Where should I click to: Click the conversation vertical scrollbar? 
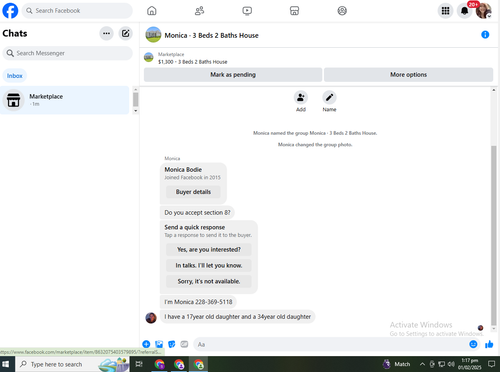point(494,235)
